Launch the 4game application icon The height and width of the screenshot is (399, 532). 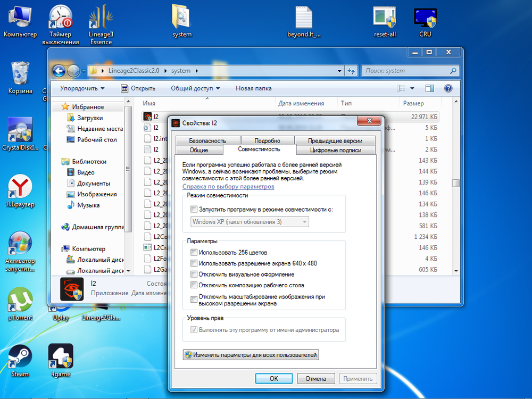[60, 356]
